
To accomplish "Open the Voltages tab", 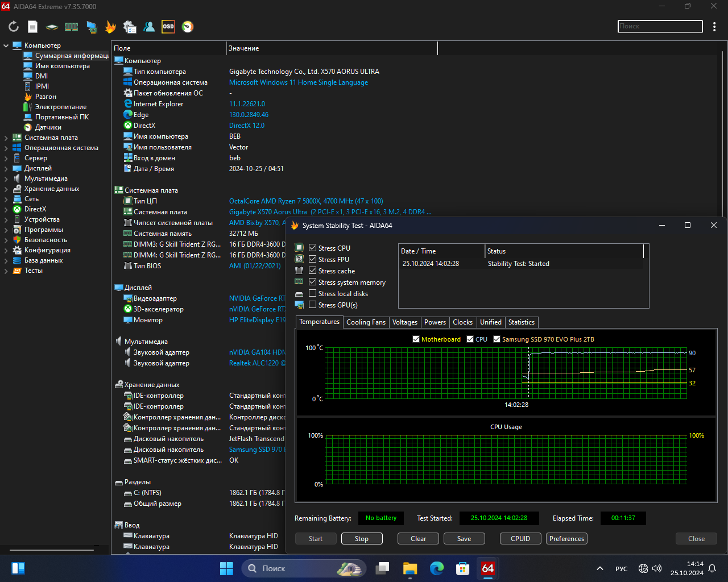I will (405, 322).
